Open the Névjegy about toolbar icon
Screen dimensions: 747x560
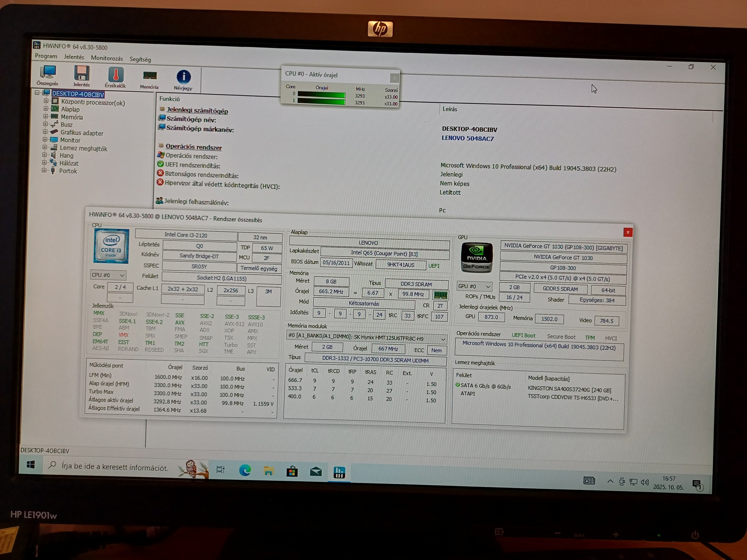[x=183, y=80]
